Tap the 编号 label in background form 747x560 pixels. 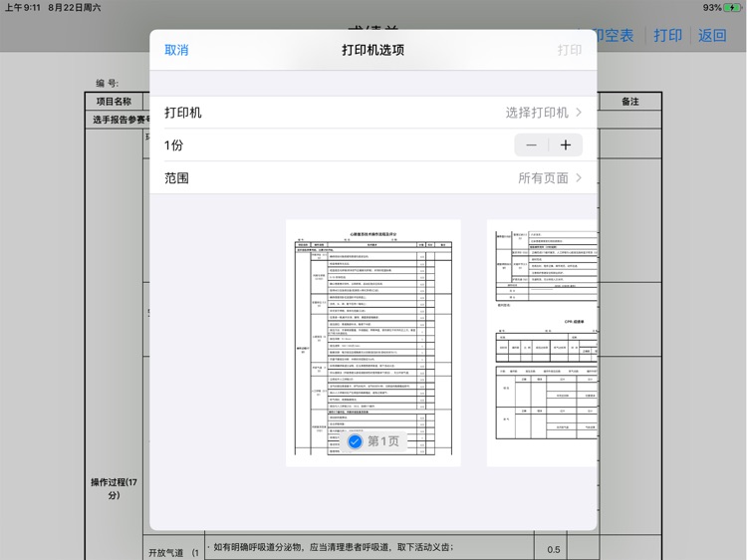(x=107, y=83)
